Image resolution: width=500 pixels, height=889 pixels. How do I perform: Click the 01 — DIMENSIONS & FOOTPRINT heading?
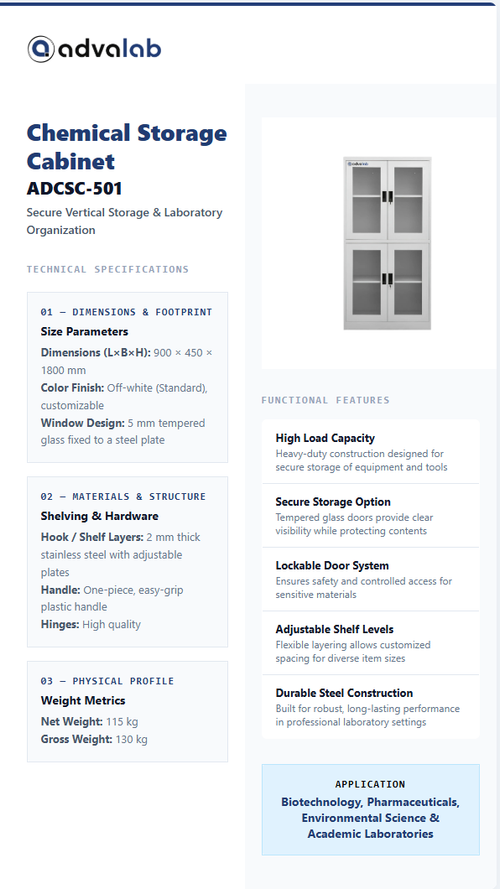tap(126, 312)
